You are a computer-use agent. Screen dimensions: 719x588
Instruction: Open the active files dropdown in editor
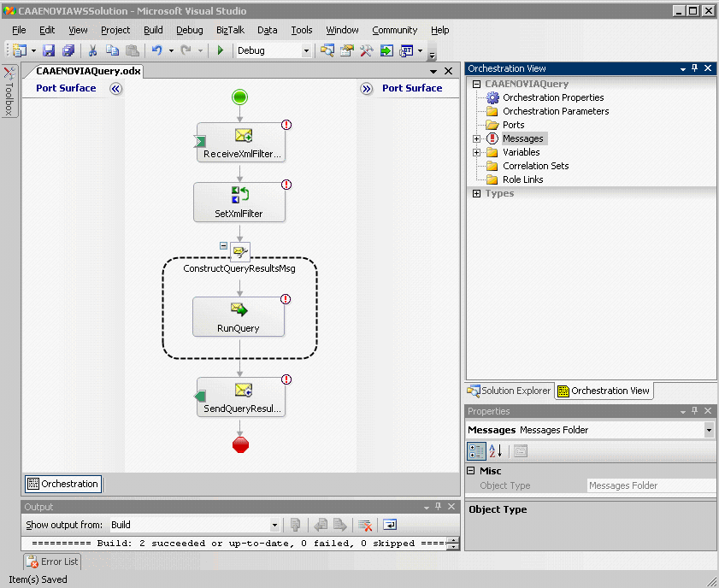click(x=433, y=71)
